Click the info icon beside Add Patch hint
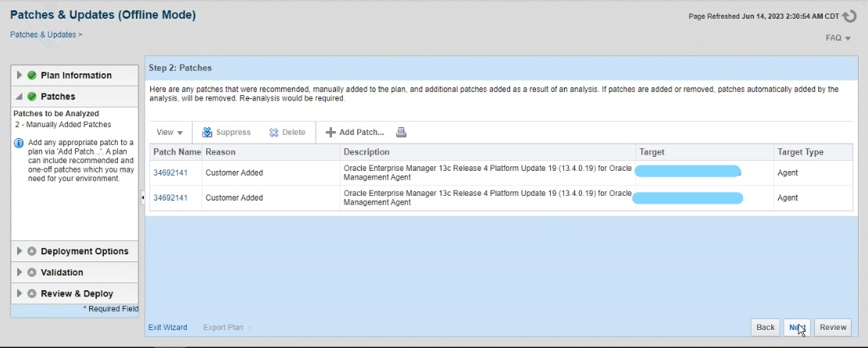This screenshot has height=348, width=868. click(x=18, y=144)
